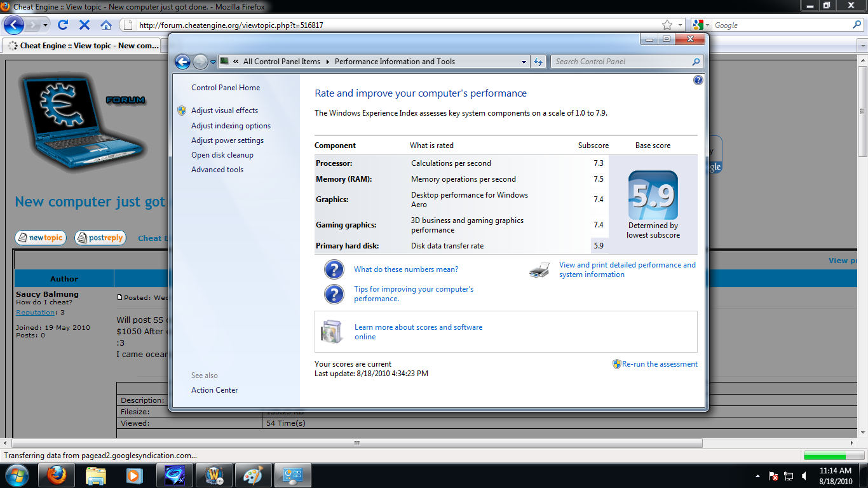Select the Cheat Engine View topic tab
The width and height of the screenshot is (868, 488).
pyautogui.click(x=83, y=46)
